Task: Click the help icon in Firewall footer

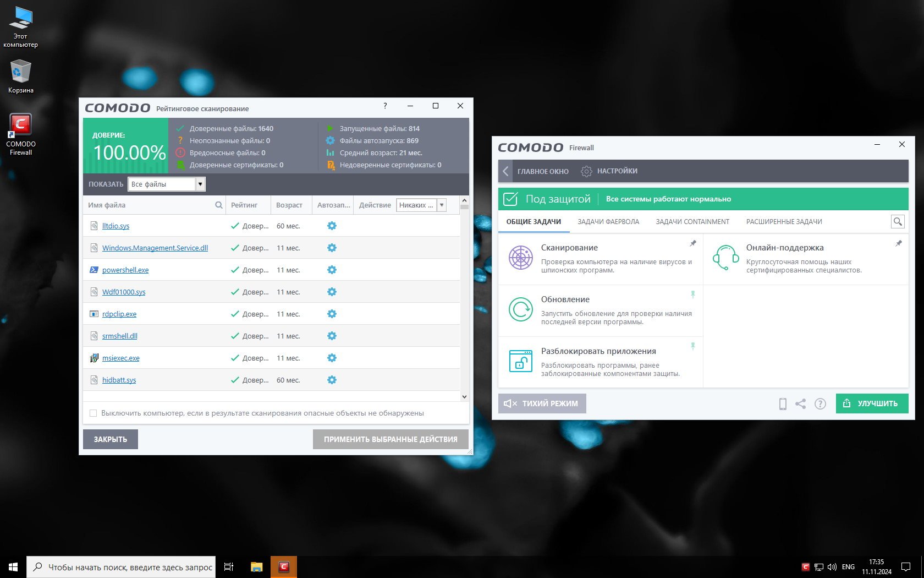Action: [820, 404]
